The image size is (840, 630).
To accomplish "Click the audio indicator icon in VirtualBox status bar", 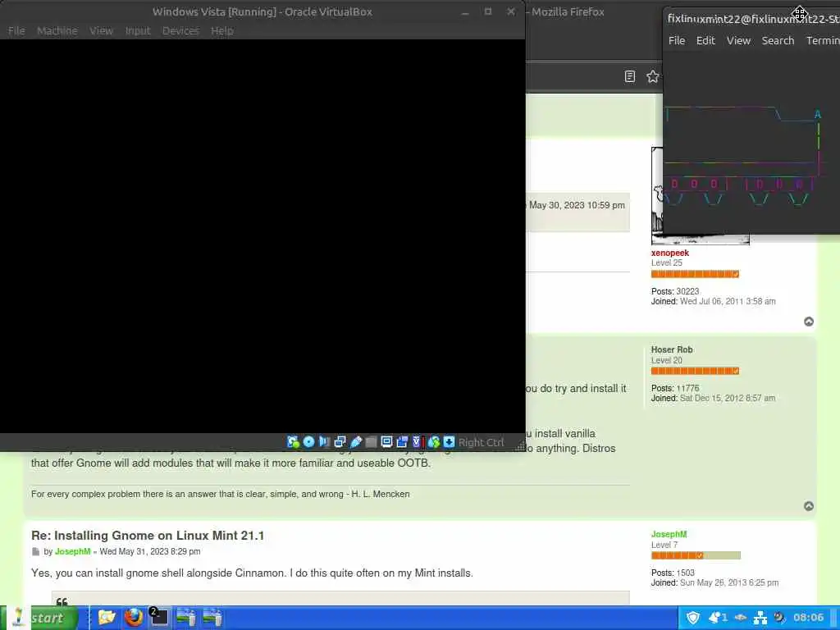I will tap(325, 442).
